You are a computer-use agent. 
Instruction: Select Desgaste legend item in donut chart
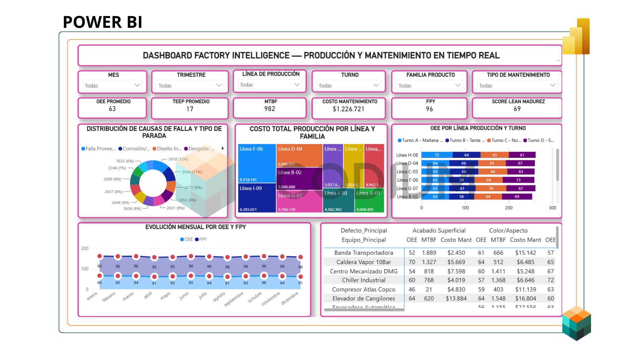tap(199, 148)
